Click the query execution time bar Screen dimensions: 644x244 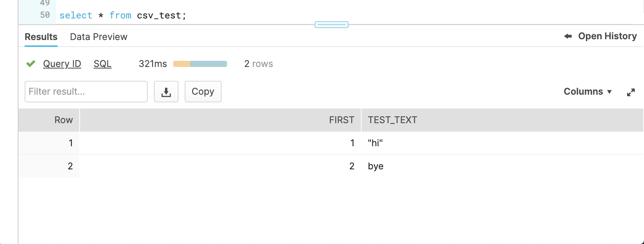coord(200,64)
